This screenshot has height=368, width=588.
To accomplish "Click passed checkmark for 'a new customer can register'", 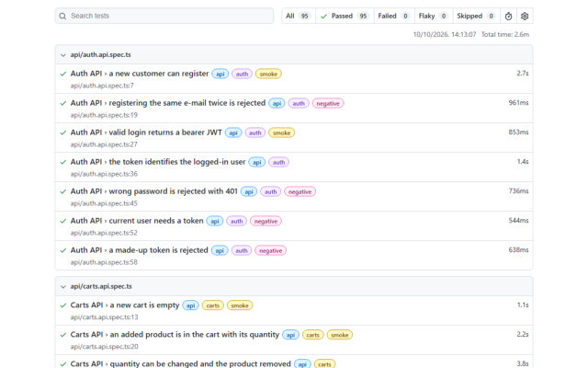I will [x=63, y=74].
